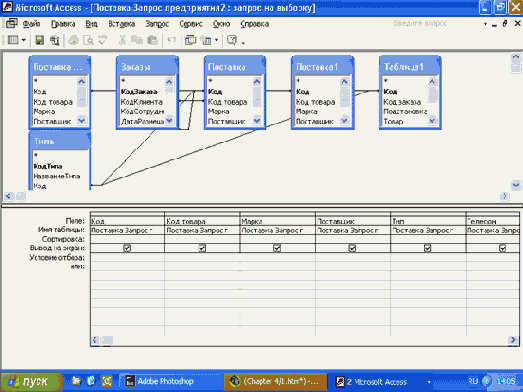Expand the query type dropdown arrow
The height and width of the screenshot is (392, 523).
pos(216,40)
